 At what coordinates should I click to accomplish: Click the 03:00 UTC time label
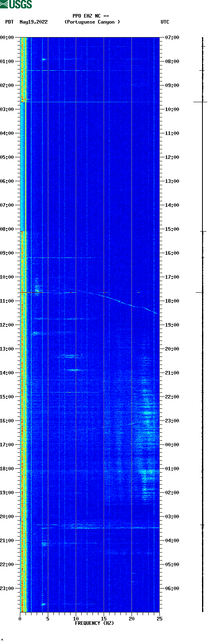click(172, 517)
